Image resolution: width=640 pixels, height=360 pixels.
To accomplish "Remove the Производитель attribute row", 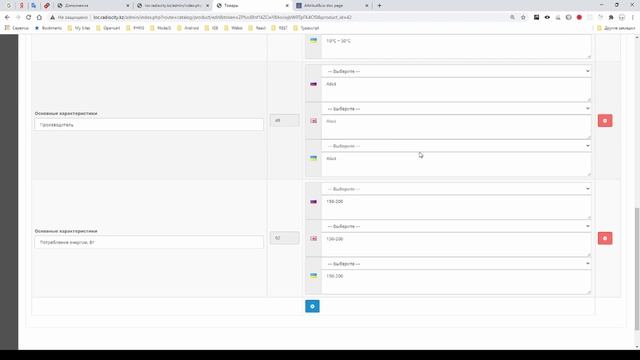I will pos(605,121).
